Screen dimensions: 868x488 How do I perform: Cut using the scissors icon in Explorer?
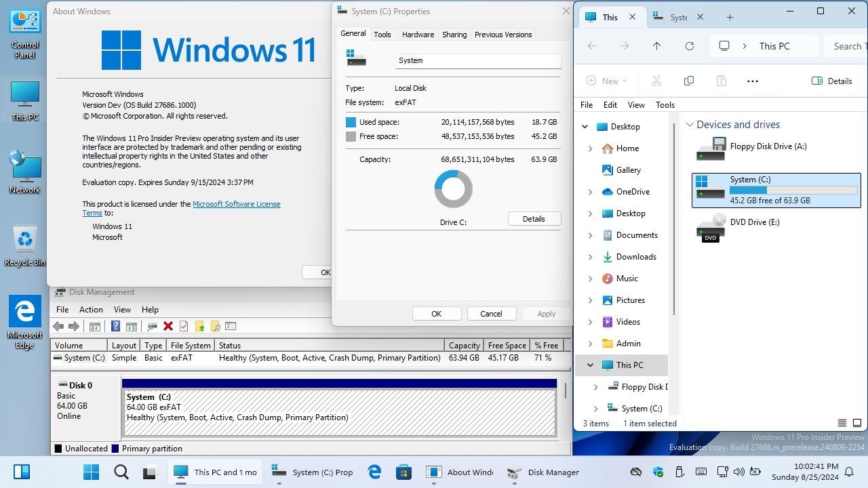point(656,81)
